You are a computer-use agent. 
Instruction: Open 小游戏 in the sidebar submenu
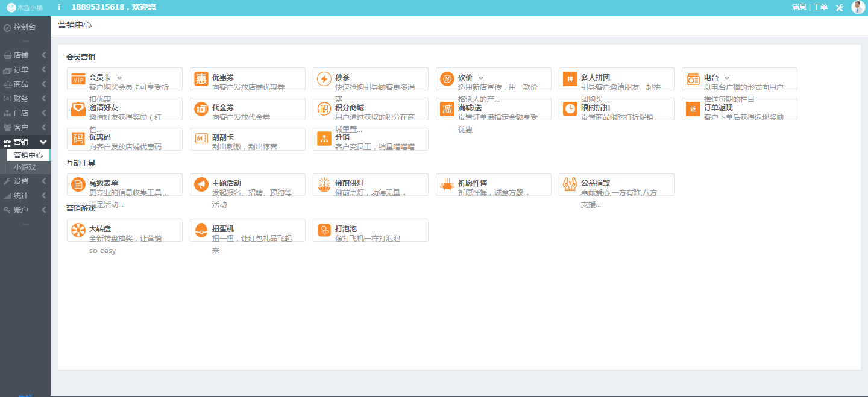tap(25, 167)
